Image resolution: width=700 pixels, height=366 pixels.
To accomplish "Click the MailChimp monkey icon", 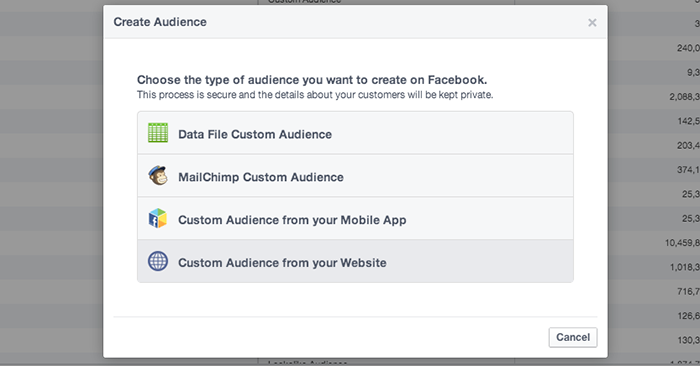I will tap(158, 175).
